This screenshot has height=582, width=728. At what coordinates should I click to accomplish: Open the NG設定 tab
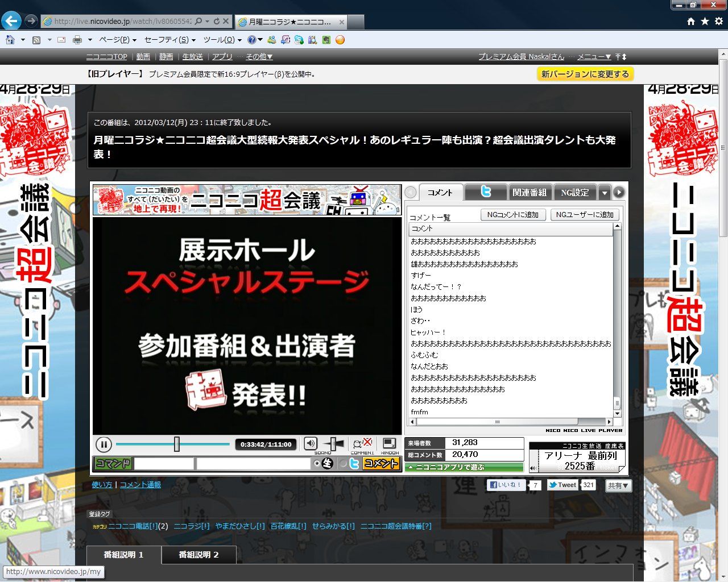pos(575,193)
